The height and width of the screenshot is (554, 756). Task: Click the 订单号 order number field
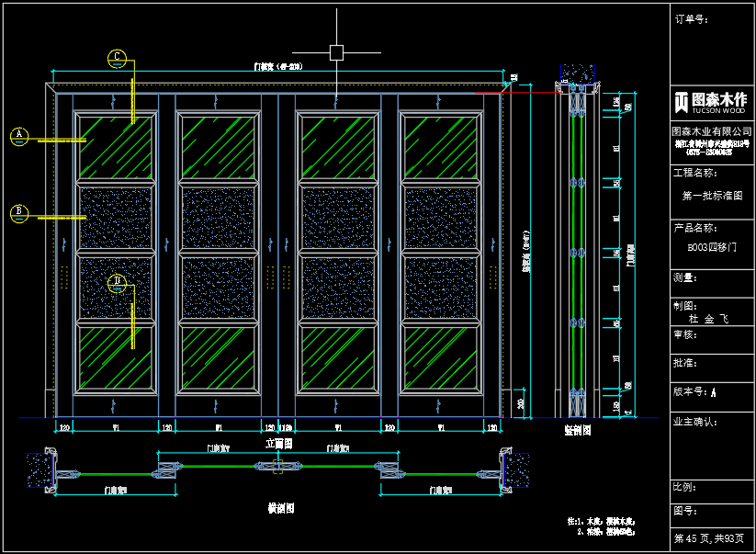tap(691, 18)
